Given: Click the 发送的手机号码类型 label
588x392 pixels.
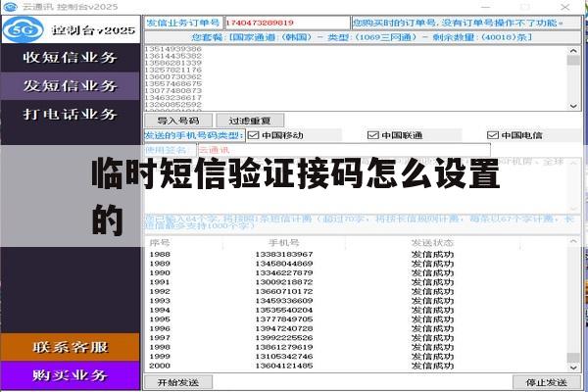Looking at the screenshot, I should 194,135.
